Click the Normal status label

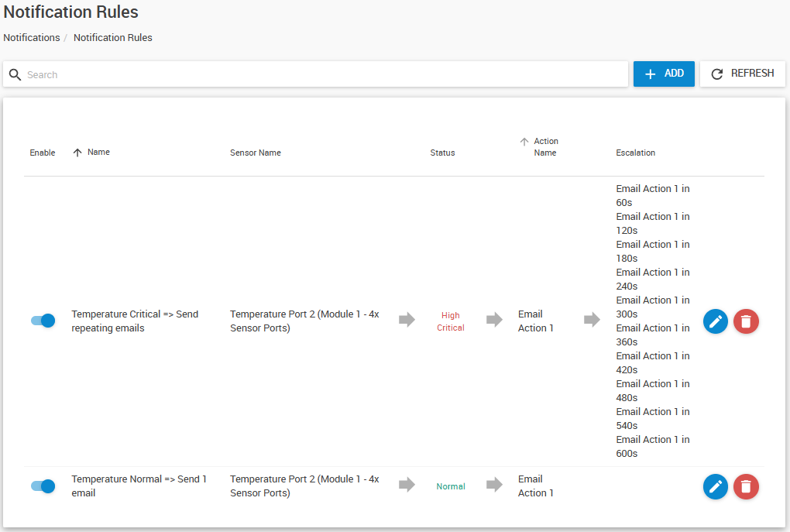pos(451,486)
